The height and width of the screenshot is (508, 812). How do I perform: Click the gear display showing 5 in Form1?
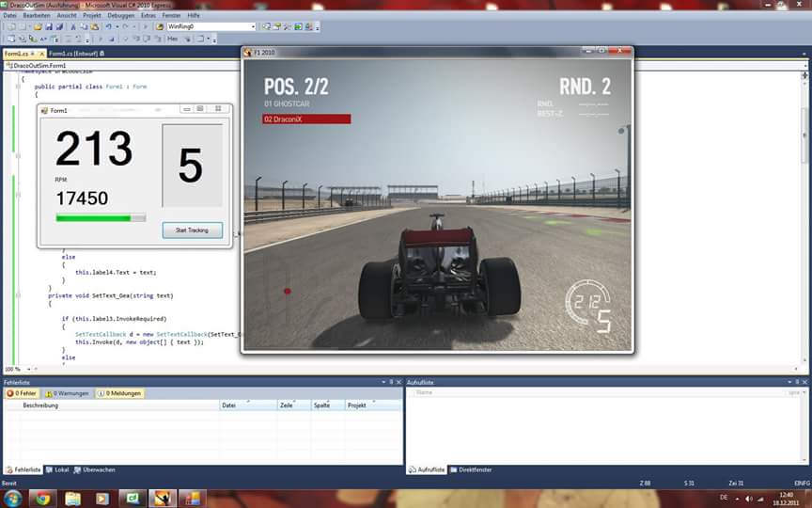tap(192, 166)
